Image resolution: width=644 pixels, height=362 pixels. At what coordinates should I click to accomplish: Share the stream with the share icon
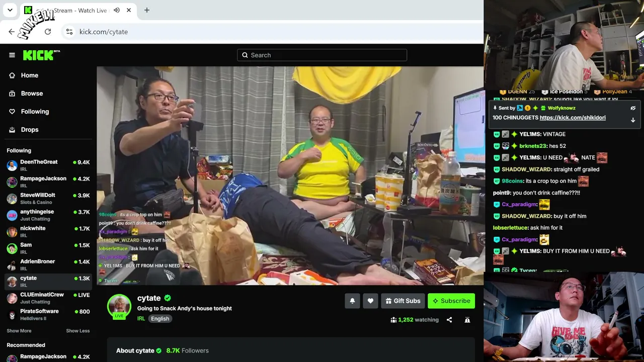click(449, 320)
